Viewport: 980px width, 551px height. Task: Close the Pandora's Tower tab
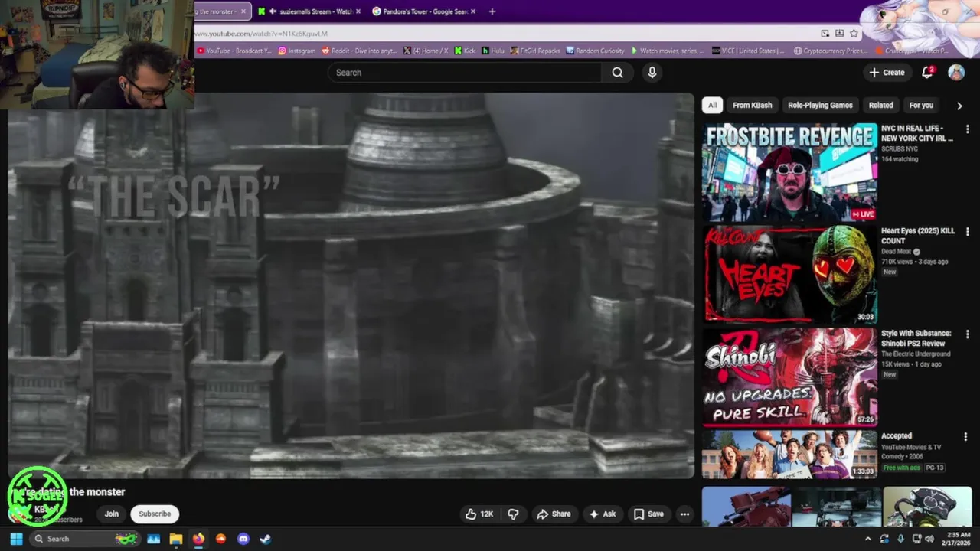click(x=472, y=11)
